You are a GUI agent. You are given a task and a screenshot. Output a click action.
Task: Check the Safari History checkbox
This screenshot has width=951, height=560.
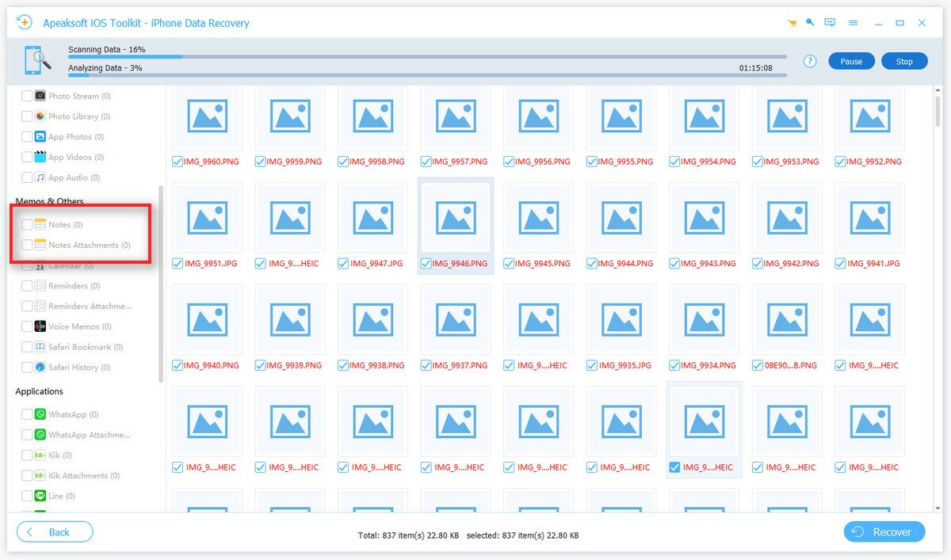point(27,368)
